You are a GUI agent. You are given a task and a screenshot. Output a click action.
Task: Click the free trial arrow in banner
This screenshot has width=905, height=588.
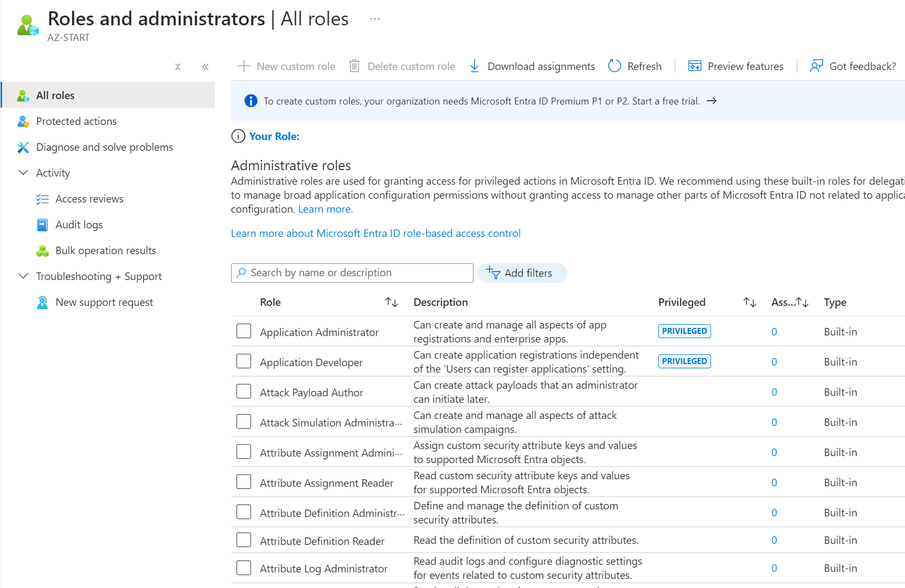tap(712, 101)
